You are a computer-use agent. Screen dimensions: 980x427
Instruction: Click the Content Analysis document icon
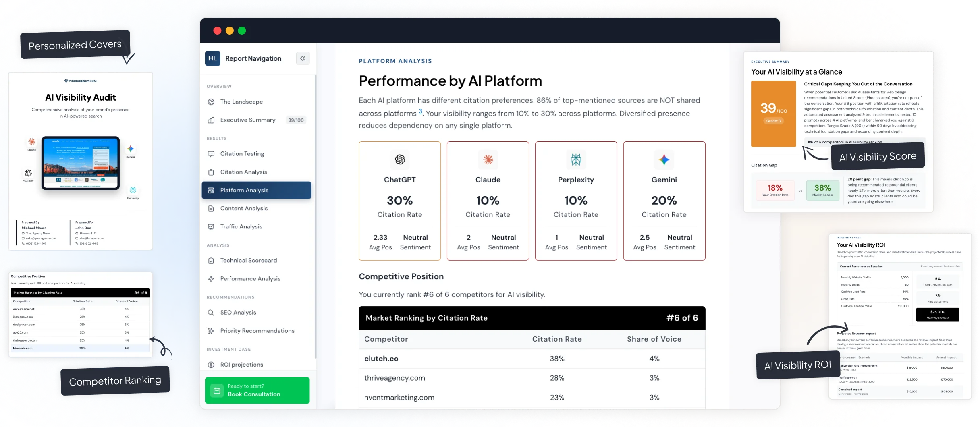[211, 208]
